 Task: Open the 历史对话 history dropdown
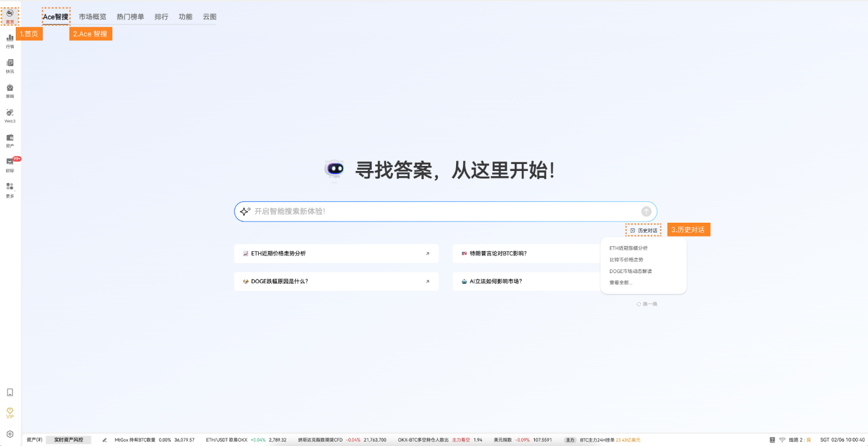pyautogui.click(x=643, y=230)
